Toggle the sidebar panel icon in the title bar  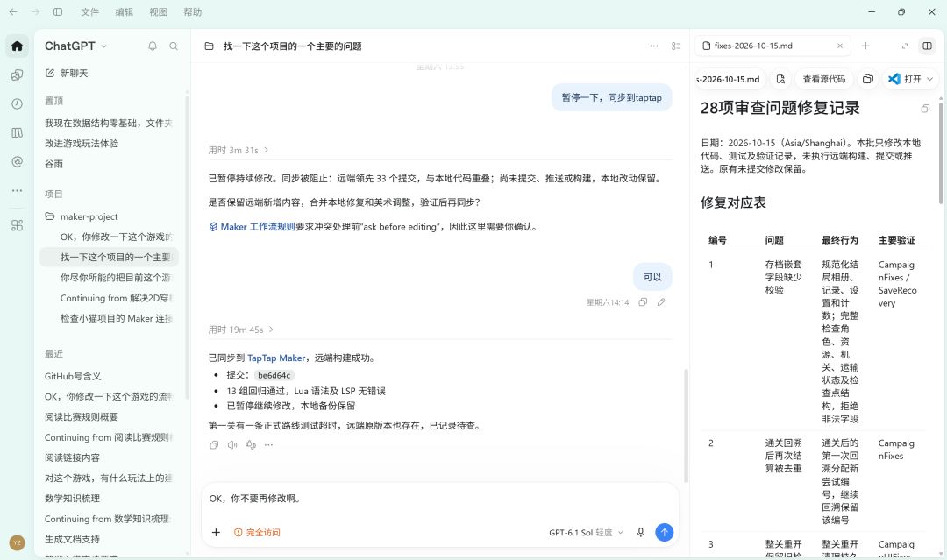point(58,12)
